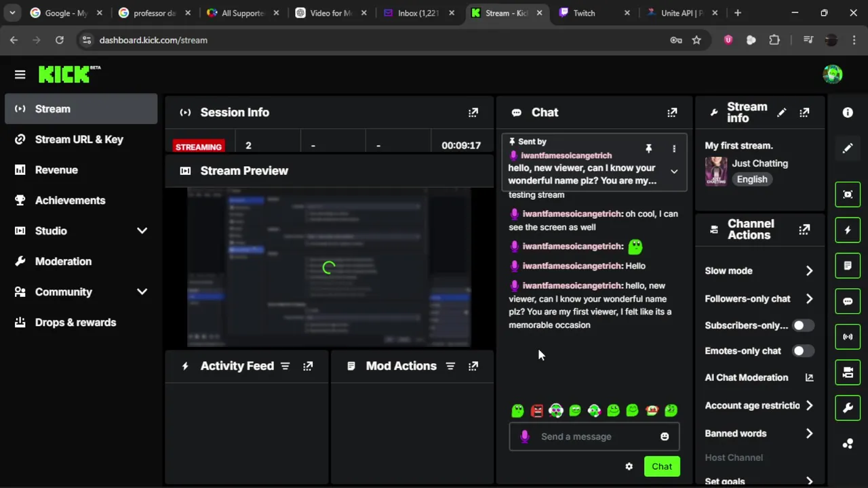
Task: Open Slow mode settings arrow
Action: [809, 270]
